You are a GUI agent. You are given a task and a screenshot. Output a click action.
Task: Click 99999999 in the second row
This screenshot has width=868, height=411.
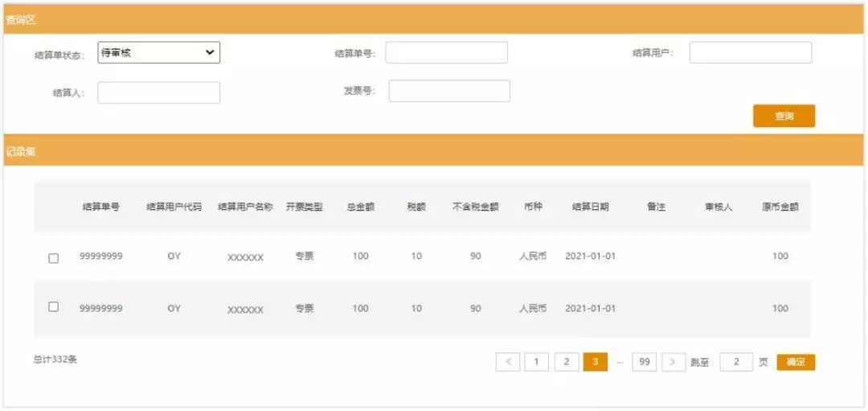tap(101, 309)
